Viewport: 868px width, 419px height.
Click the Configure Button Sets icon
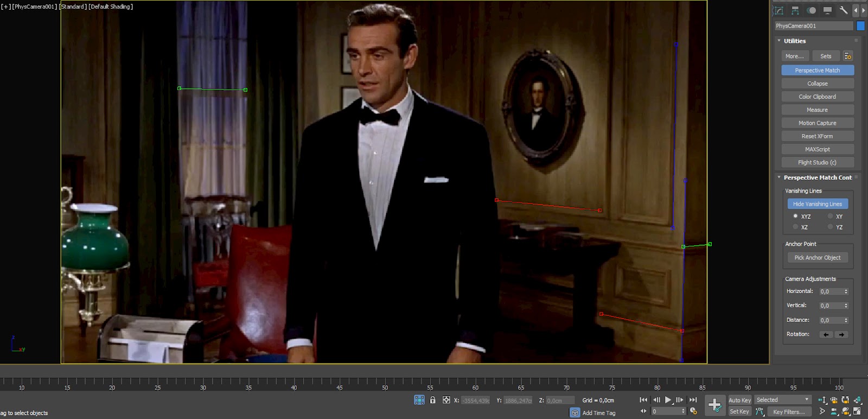click(x=847, y=56)
